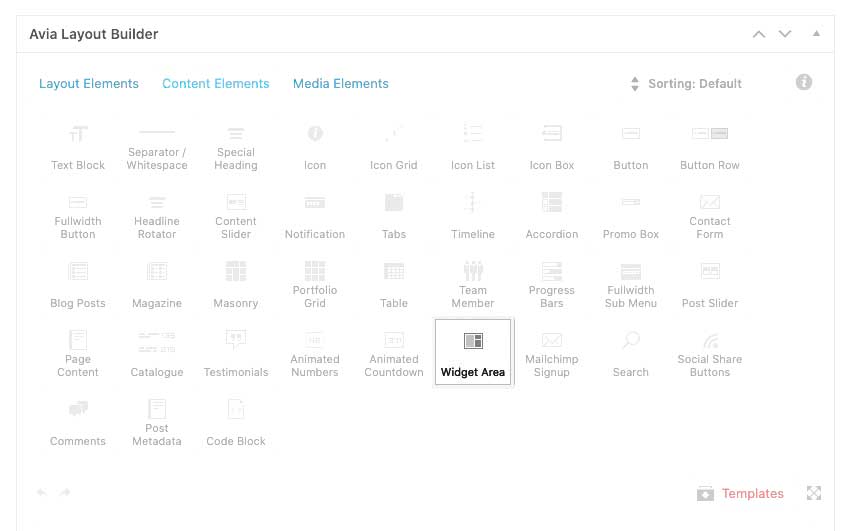The width and height of the screenshot is (847, 531).
Task: Insert Magazine element
Action: [x=157, y=284]
